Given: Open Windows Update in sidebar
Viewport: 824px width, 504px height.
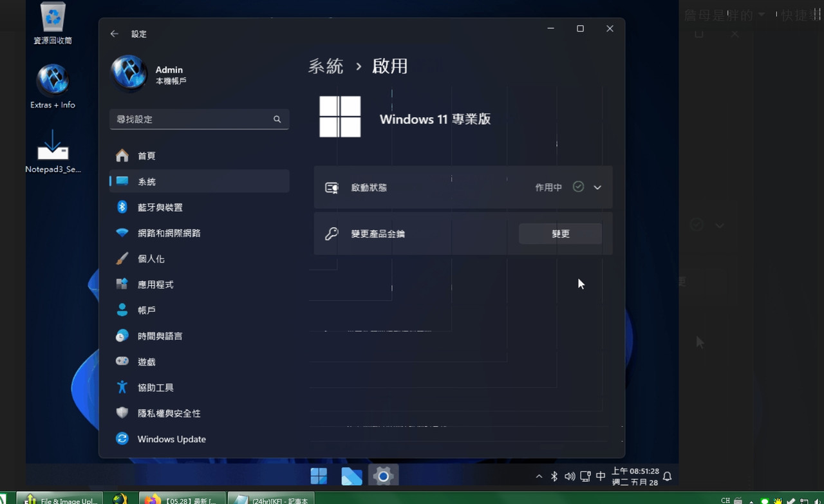Looking at the screenshot, I should pos(199,439).
